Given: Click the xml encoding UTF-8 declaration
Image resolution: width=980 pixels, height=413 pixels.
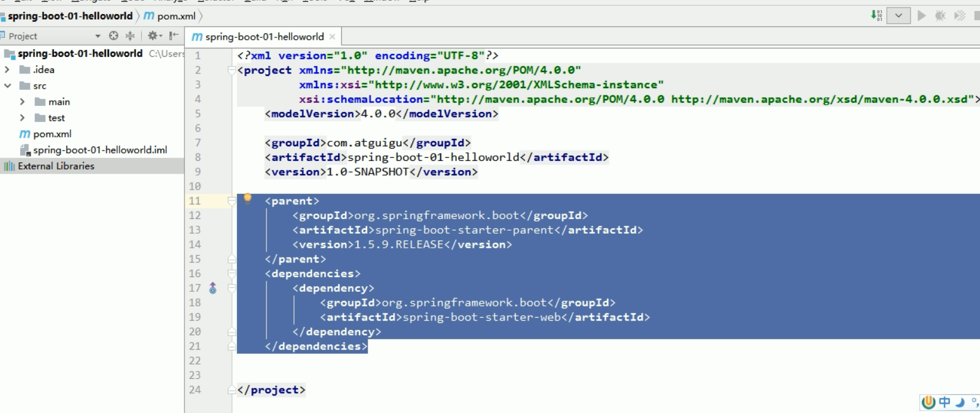Looking at the screenshot, I should coord(429,56).
